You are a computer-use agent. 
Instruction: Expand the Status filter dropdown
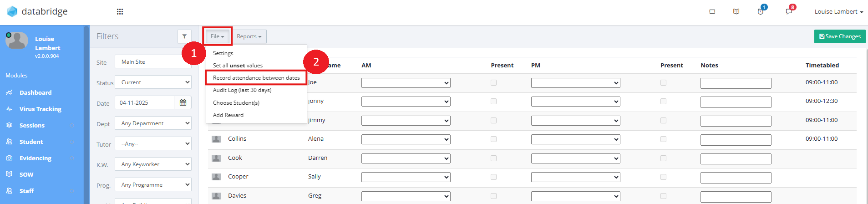153,82
